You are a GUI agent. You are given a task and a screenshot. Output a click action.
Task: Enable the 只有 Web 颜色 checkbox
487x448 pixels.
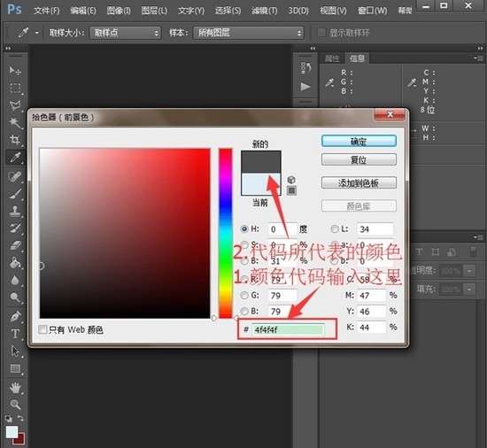(43, 329)
